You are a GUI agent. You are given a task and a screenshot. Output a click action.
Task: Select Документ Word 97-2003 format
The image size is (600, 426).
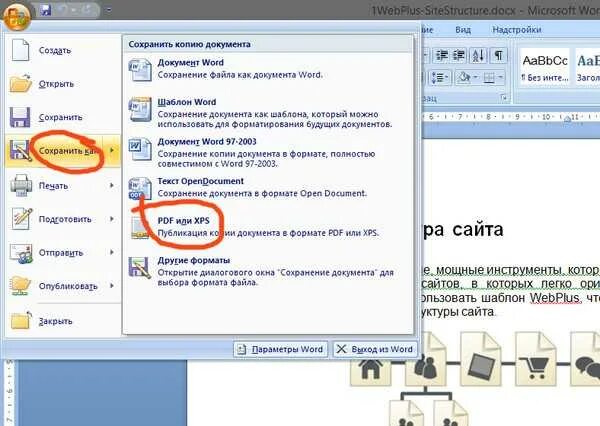tap(270, 152)
